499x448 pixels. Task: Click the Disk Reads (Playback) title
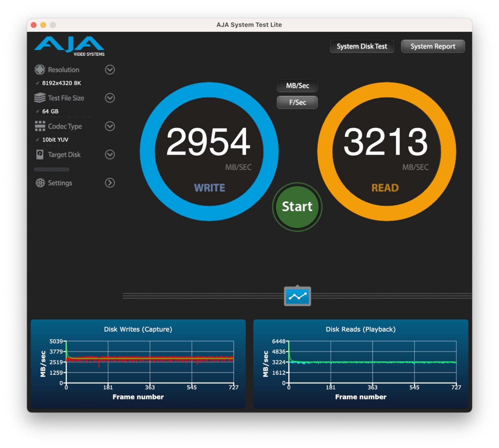click(361, 329)
